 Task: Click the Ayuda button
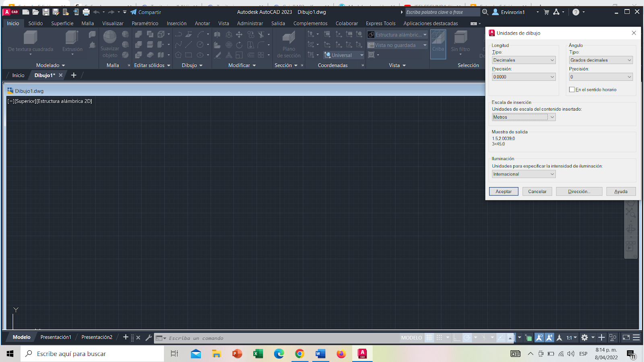(621, 191)
